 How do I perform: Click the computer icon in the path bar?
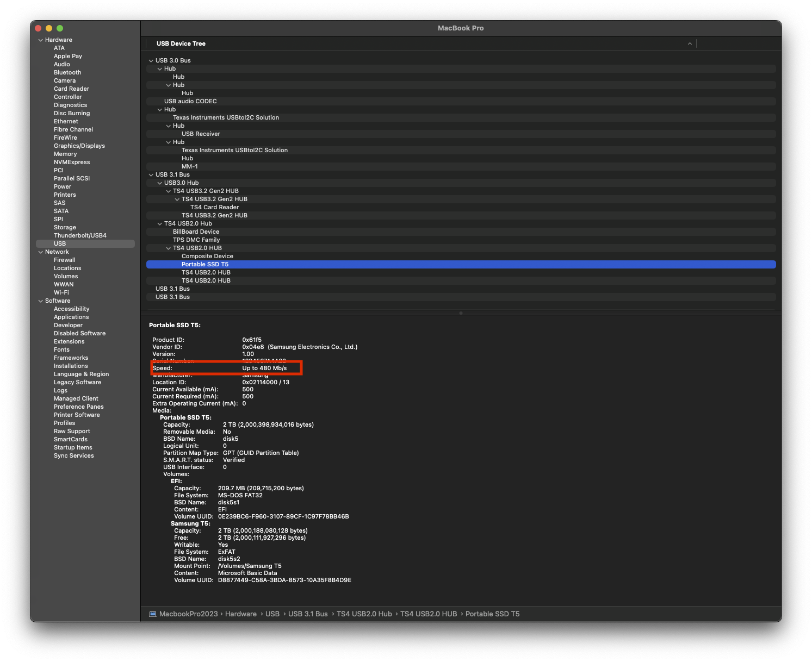coord(153,614)
